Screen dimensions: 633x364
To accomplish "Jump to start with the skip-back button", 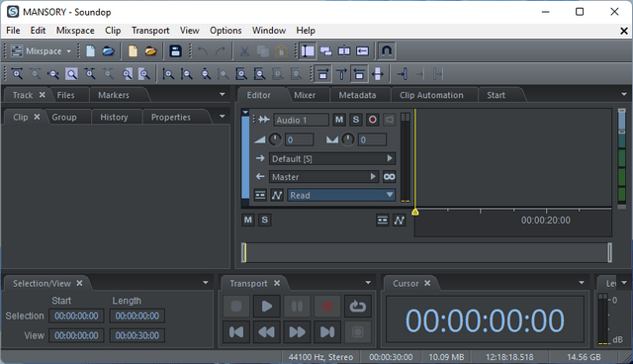I will (x=236, y=332).
